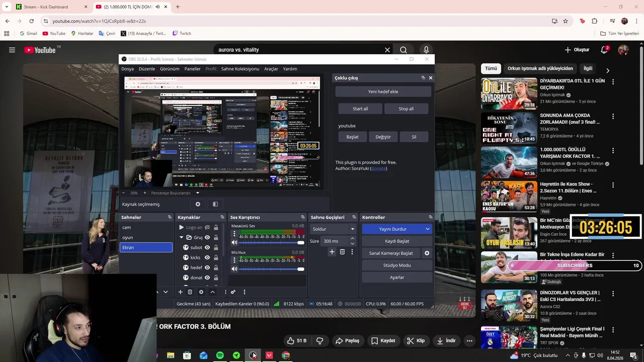Open the donate link in plugin panel
644x362 pixels.
tap(378, 168)
